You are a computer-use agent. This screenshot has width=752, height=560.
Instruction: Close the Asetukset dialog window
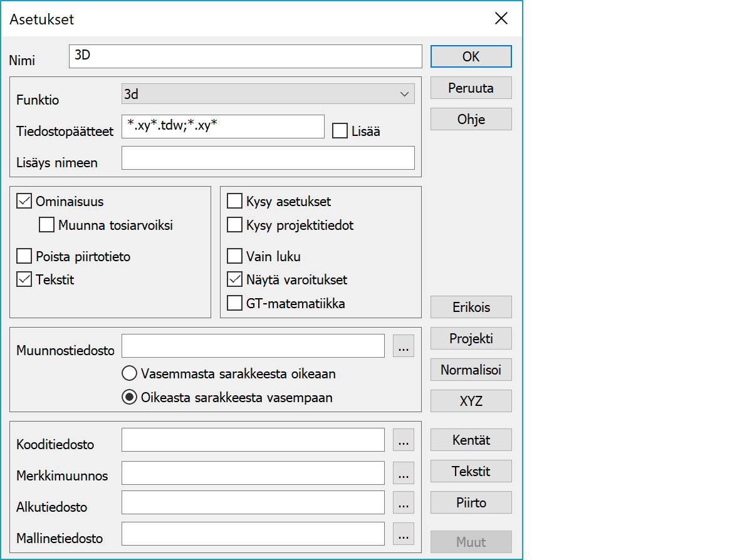[501, 19]
